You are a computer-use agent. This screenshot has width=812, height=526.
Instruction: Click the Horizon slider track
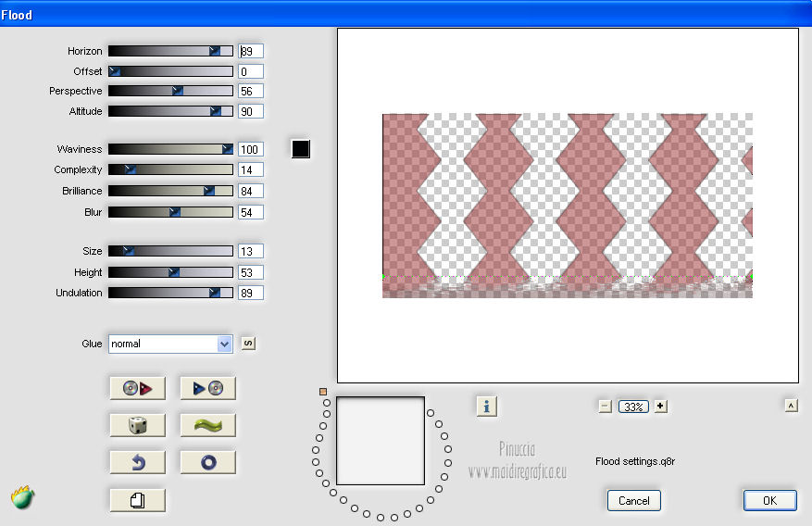pos(170,51)
